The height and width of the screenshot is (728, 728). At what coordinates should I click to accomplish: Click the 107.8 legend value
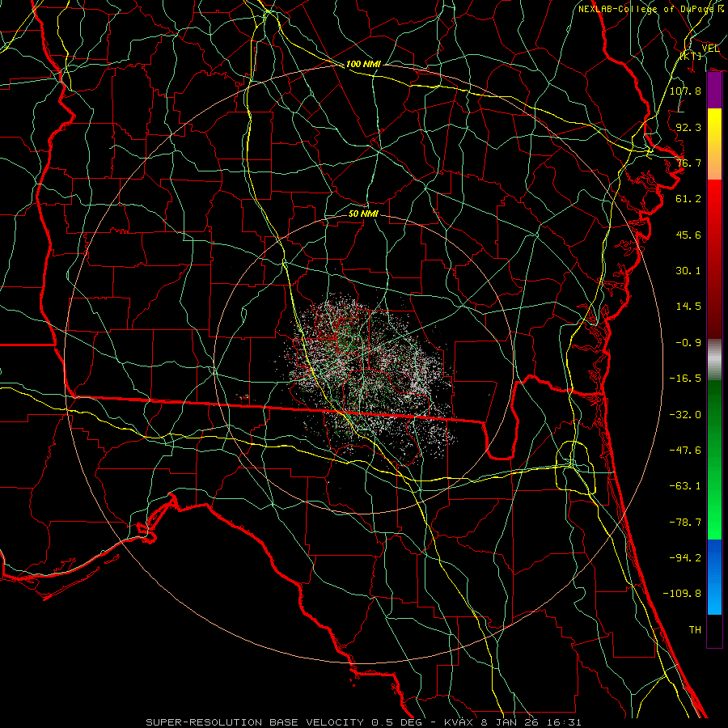coord(685,91)
